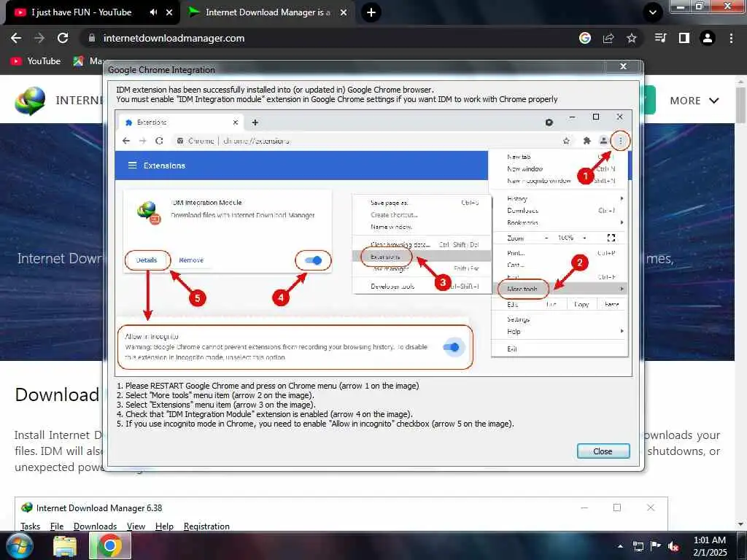Click the 'Select "More tools" menu item' instruction line
Screen dimensions: 747x560
tap(215, 395)
